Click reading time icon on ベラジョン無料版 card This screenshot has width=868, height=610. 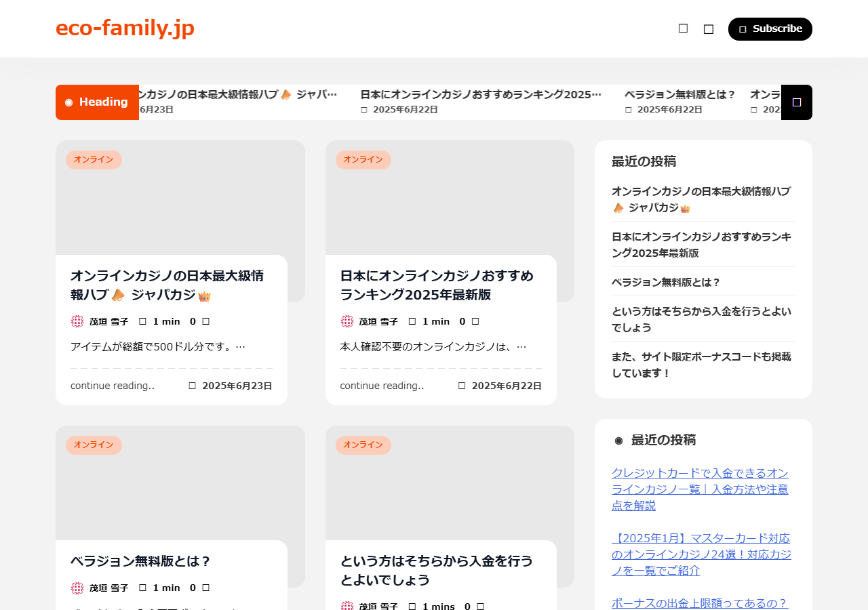[x=142, y=588]
